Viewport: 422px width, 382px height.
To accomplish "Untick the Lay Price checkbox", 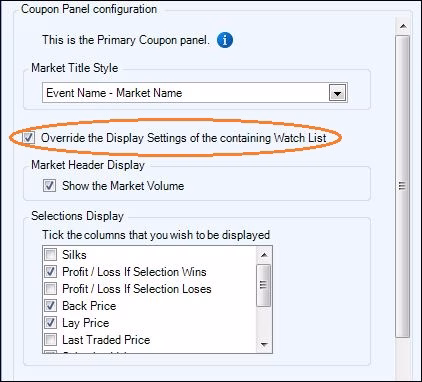I will coord(51,323).
